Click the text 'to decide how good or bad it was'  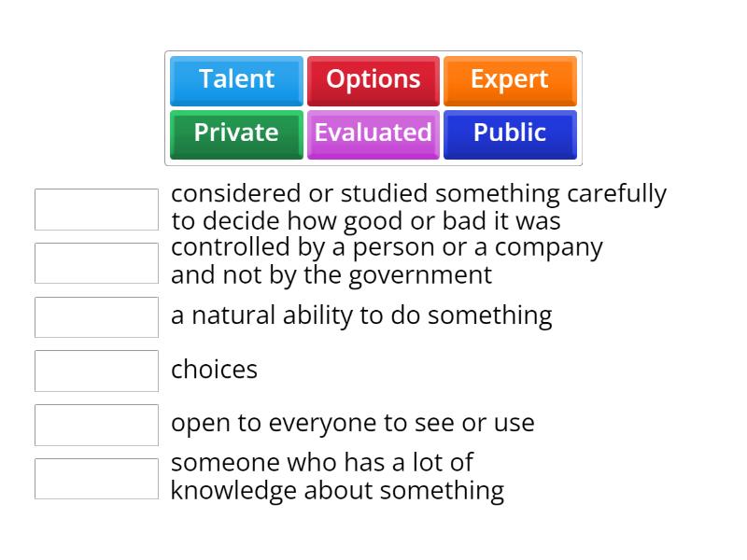[x=366, y=221]
